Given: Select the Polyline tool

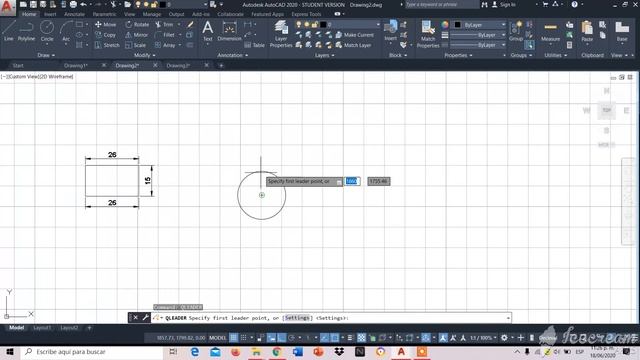Looking at the screenshot, I should pos(26,31).
